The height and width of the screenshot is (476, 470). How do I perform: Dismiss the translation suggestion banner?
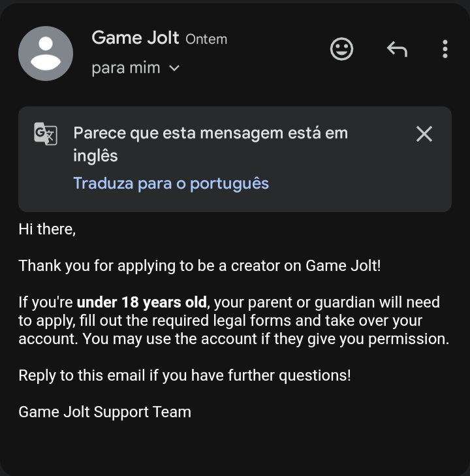[x=424, y=134]
